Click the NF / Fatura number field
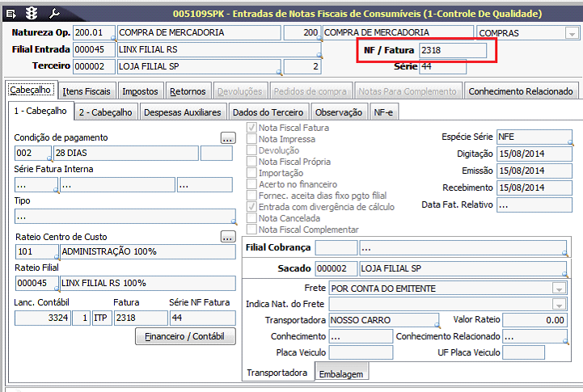Viewport: 583px width, 392px height. pos(453,51)
